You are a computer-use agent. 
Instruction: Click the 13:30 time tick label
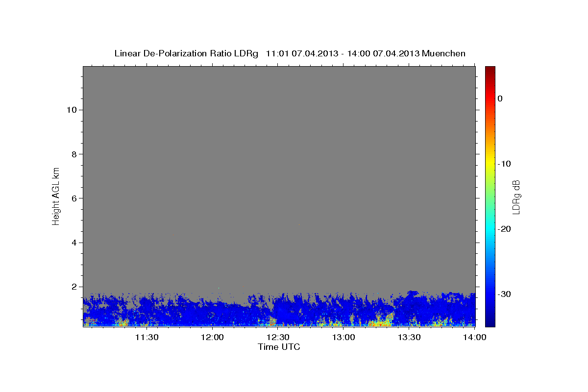pyautogui.click(x=410, y=337)
